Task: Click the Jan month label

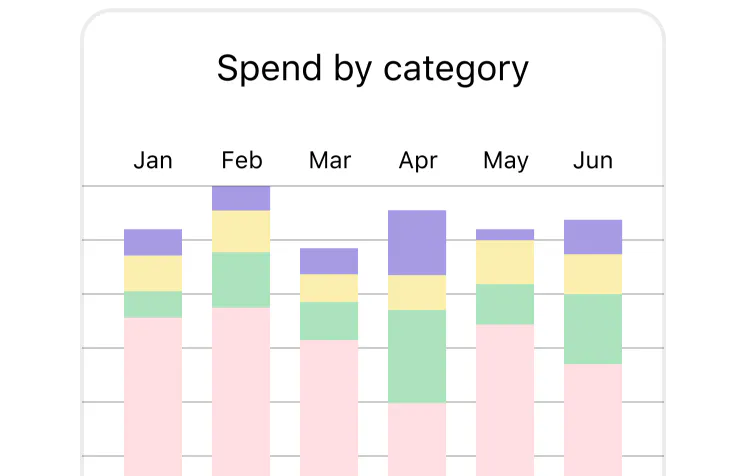Action: pos(153,160)
